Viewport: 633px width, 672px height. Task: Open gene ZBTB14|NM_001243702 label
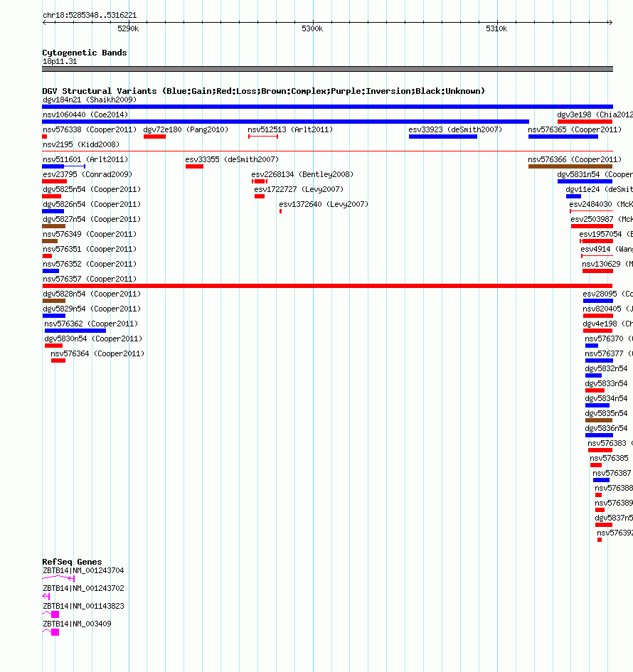click(x=83, y=588)
